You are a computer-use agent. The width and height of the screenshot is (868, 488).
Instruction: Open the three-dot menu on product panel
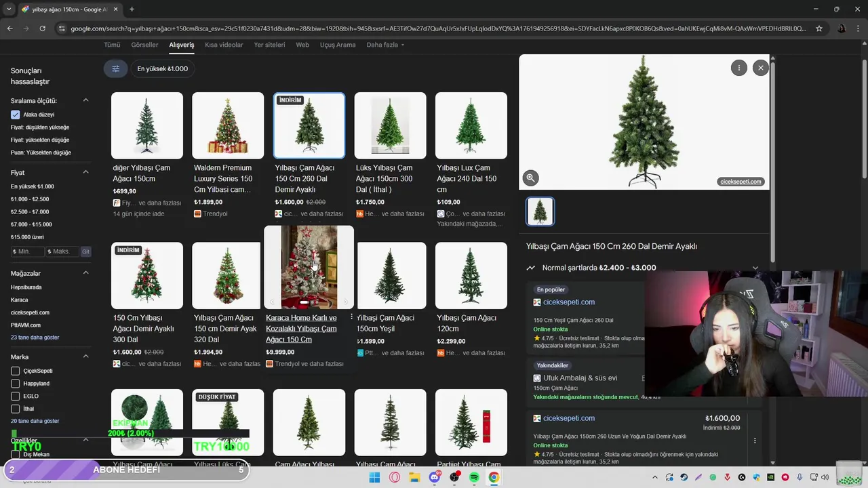(x=738, y=68)
